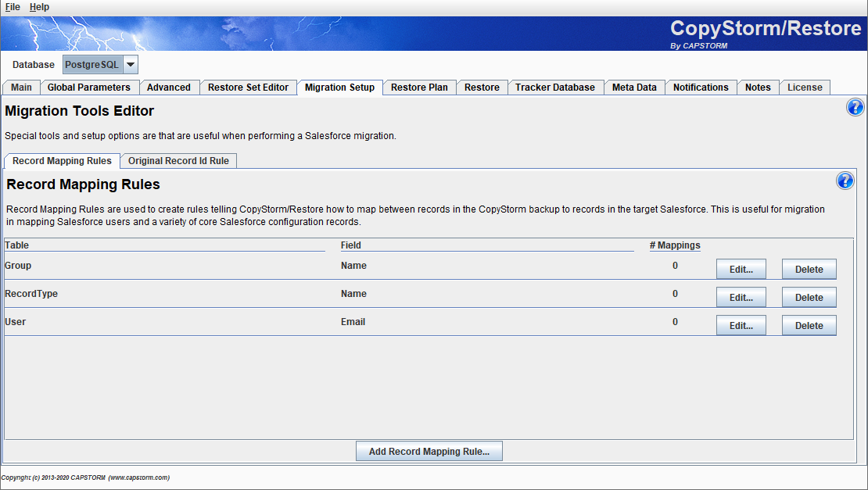Click the CAPSTORM copyright text
The image size is (868, 490).
85,477
